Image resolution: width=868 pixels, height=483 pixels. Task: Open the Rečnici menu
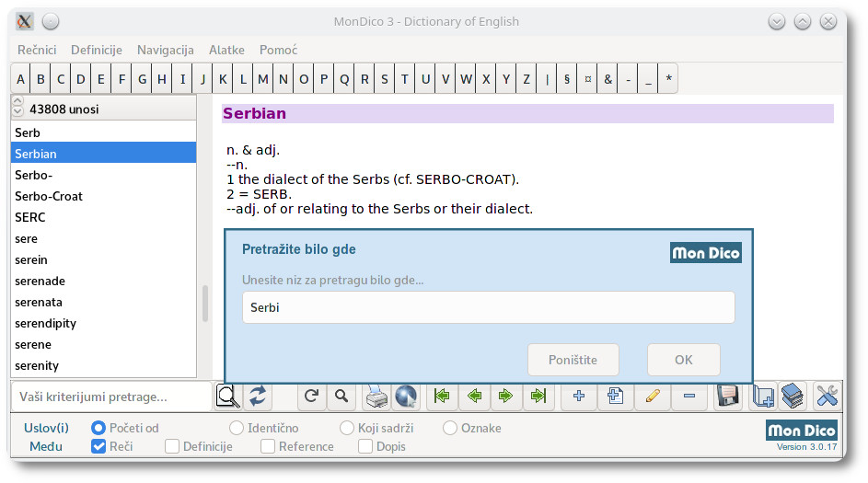tap(37, 50)
